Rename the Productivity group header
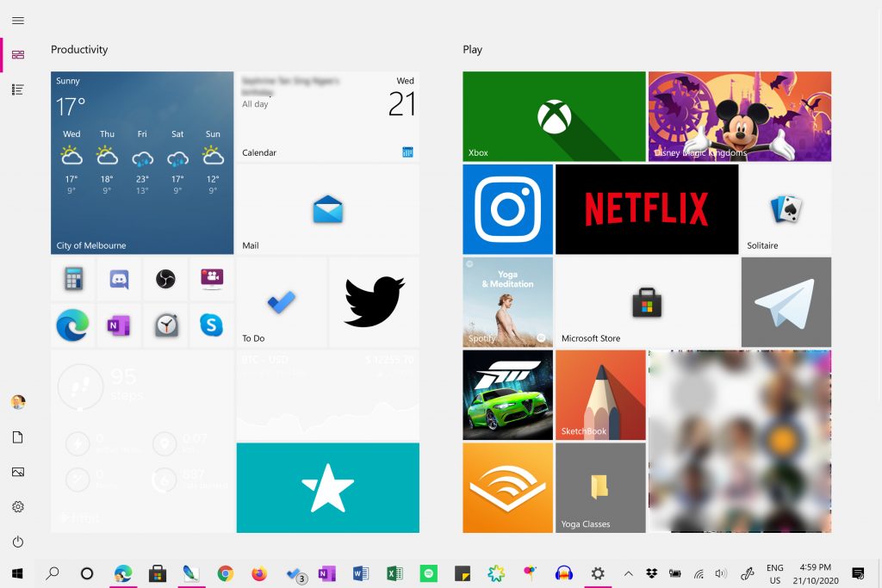This screenshot has height=588, width=882. point(79,49)
